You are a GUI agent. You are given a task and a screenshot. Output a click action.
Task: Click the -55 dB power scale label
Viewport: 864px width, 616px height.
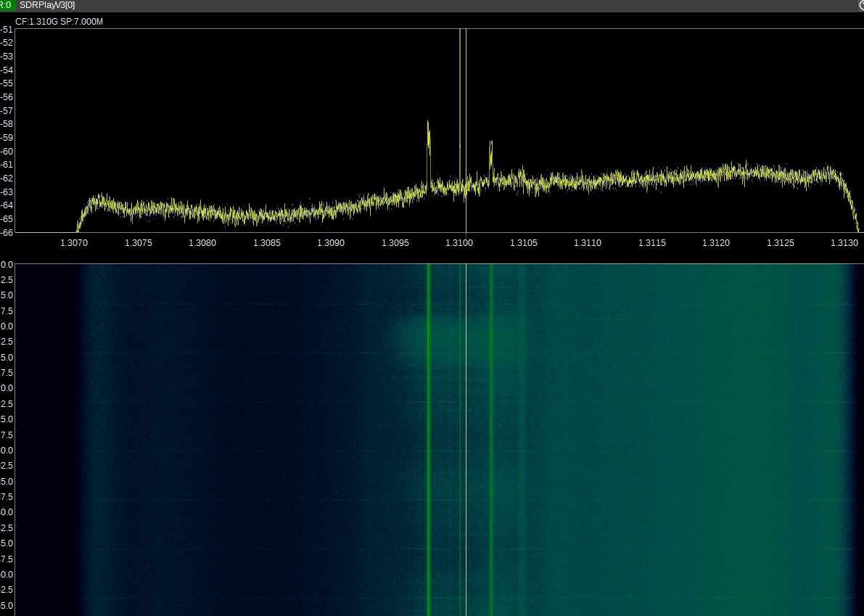click(x=6, y=83)
